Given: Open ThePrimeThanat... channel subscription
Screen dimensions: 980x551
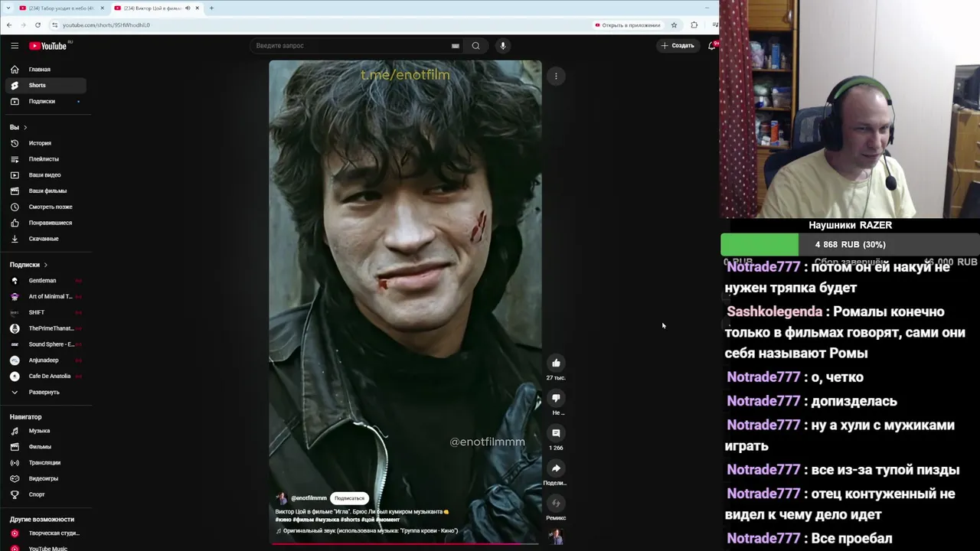Looking at the screenshot, I should click(x=46, y=328).
